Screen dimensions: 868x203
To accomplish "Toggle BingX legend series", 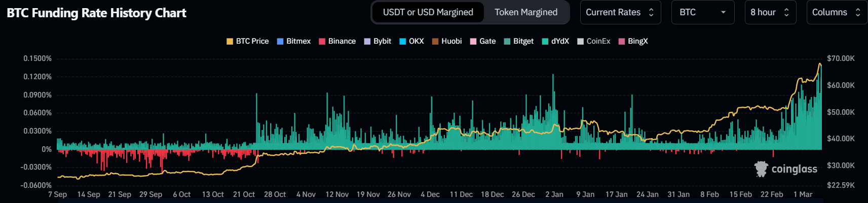I will pos(633,41).
